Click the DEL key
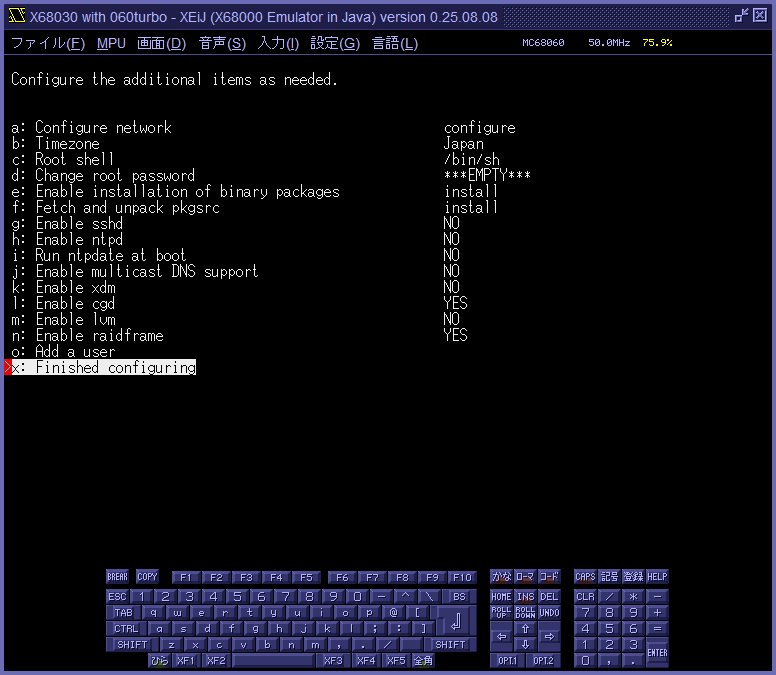The image size is (776, 675). (549, 596)
